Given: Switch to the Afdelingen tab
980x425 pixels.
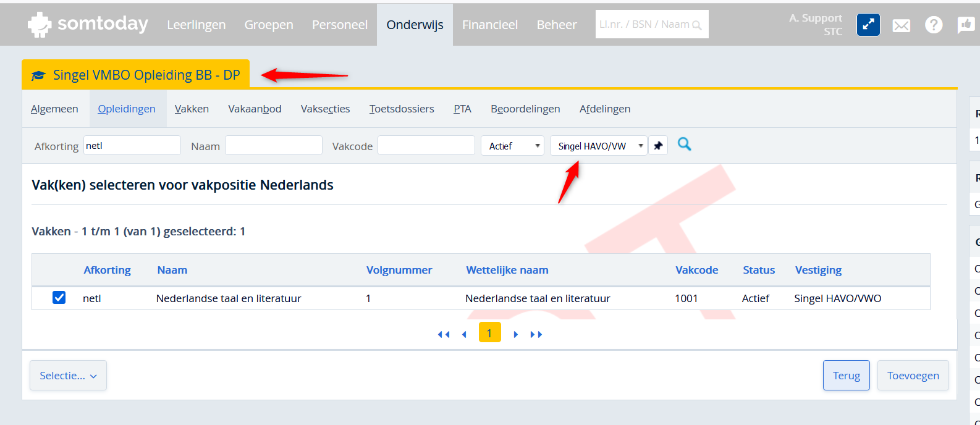Looking at the screenshot, I should pos(605,109).
